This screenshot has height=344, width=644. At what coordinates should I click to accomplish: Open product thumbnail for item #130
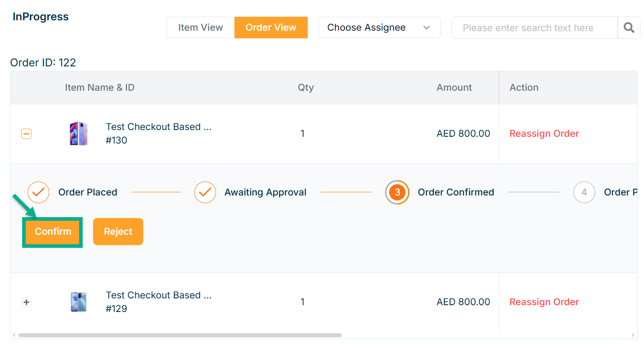pos(79,134)
